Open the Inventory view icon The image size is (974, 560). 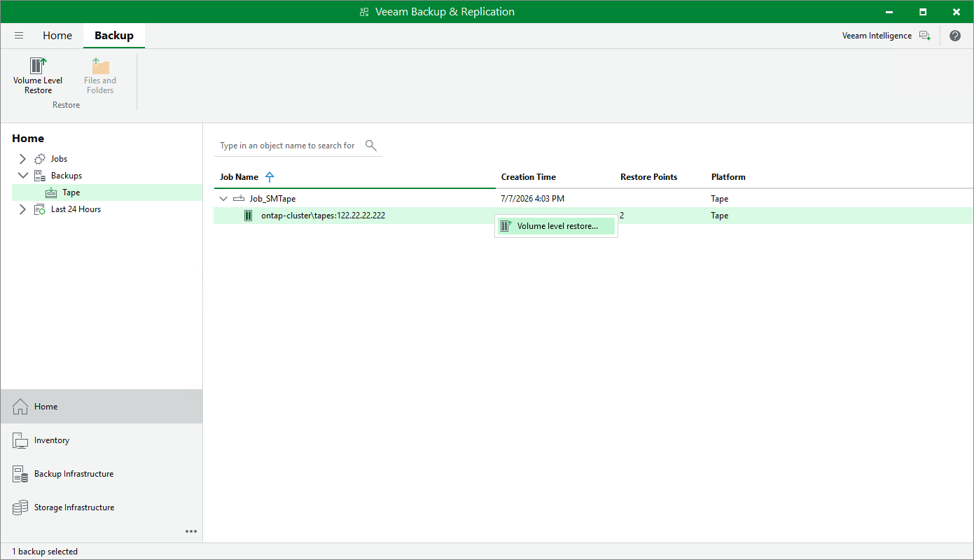tap(20, 440)
